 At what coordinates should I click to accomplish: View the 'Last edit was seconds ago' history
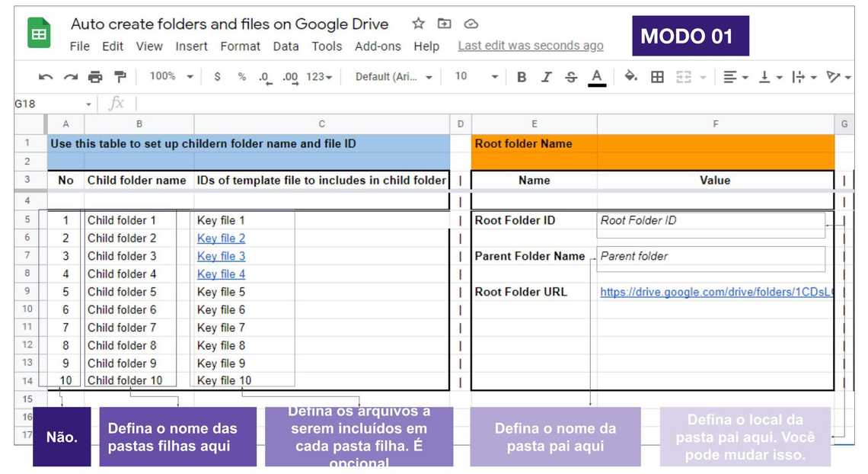click(531, 46)
